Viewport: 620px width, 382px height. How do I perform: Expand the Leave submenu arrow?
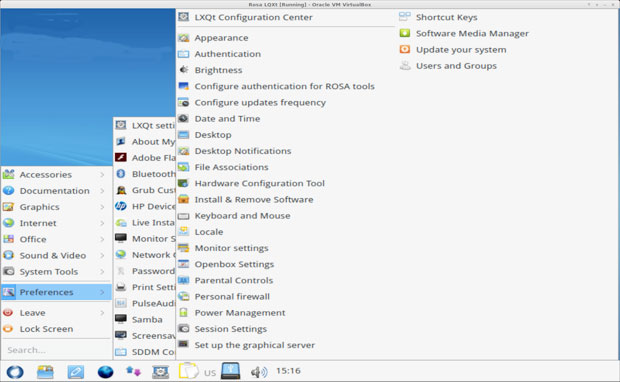[102, 313]
